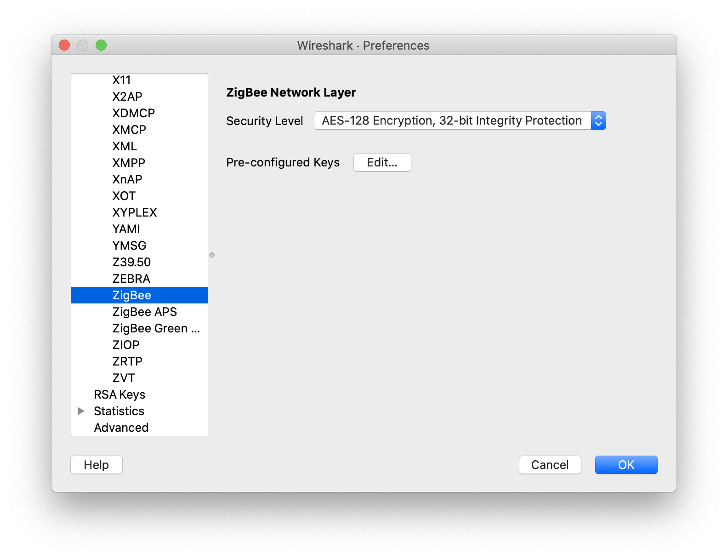Image resolution: width=728 pixels, height=560 pixels.
Task: Select the highlighted ZigBee entry
Action: (x=139, y=295)
